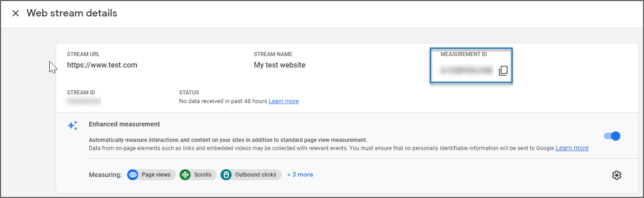Click the Enhanced measurement sparkle icon
Screen dimensions: 644x198
click(x=72, y=126)
